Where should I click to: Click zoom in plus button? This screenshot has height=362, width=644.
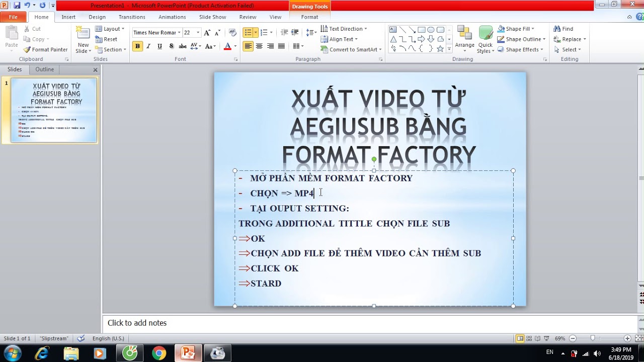point(627,338)
